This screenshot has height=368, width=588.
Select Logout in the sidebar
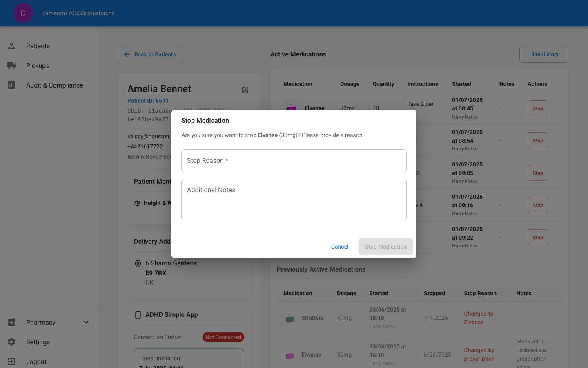pyautogui.click(x=49, y=361)
